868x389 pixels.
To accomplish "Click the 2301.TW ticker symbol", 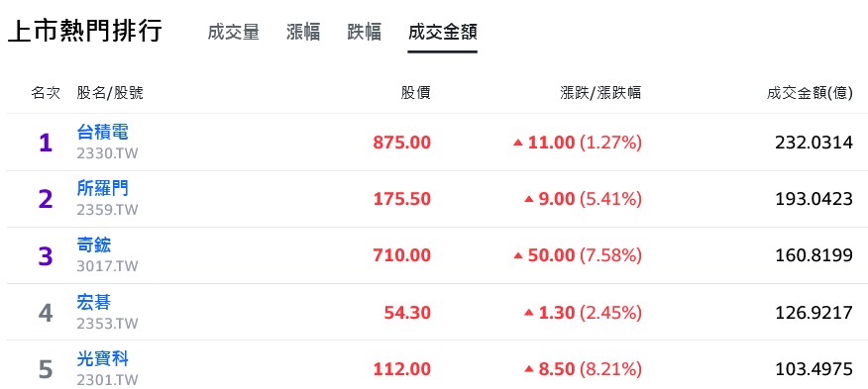I will 107,380.
